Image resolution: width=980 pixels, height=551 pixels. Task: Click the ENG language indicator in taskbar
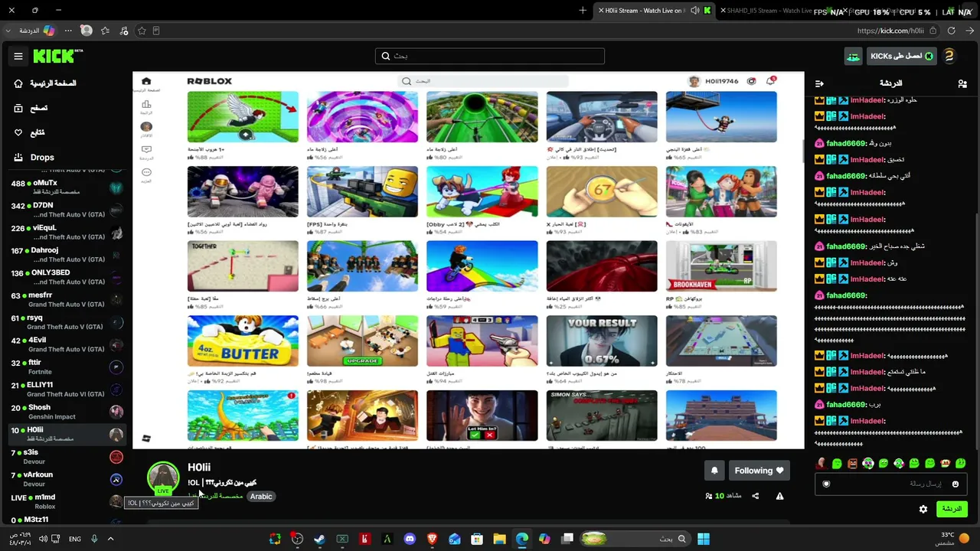coord(75,539)
